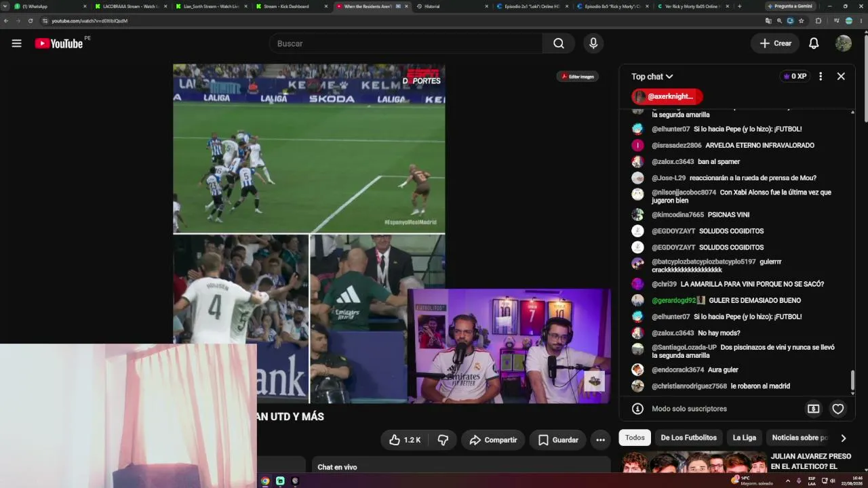Start voice search with the microphone
The image size is (868, 488).
[x=593, y=43]
